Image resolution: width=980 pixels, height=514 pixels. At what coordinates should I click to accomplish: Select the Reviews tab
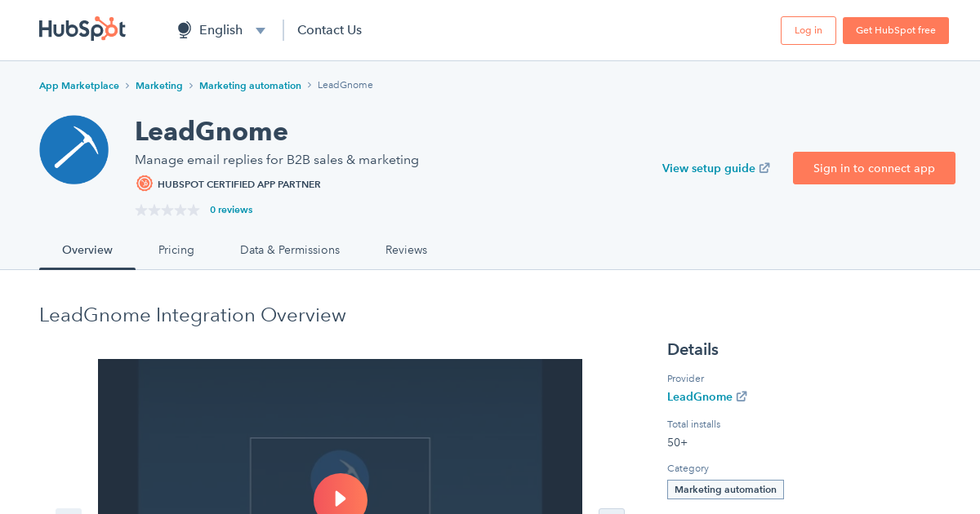pyautogui.click(x=406, y=250)
